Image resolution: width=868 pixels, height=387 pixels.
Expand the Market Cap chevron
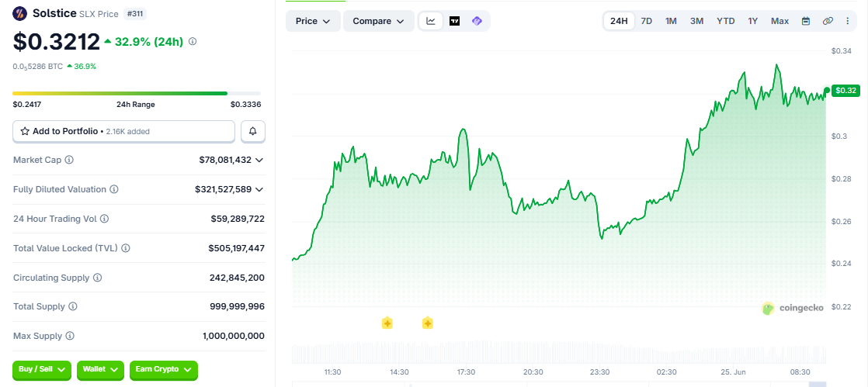click(259, 160)
